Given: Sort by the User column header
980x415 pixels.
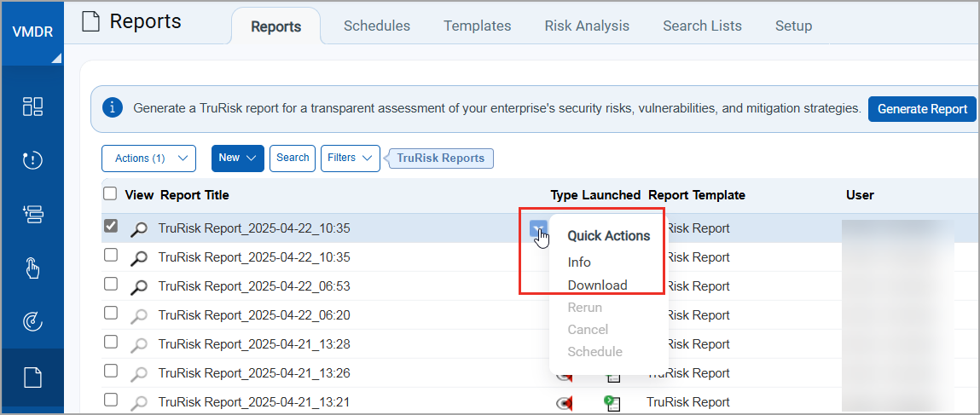Looking at the screenshot, I should (x=860, y=195).
